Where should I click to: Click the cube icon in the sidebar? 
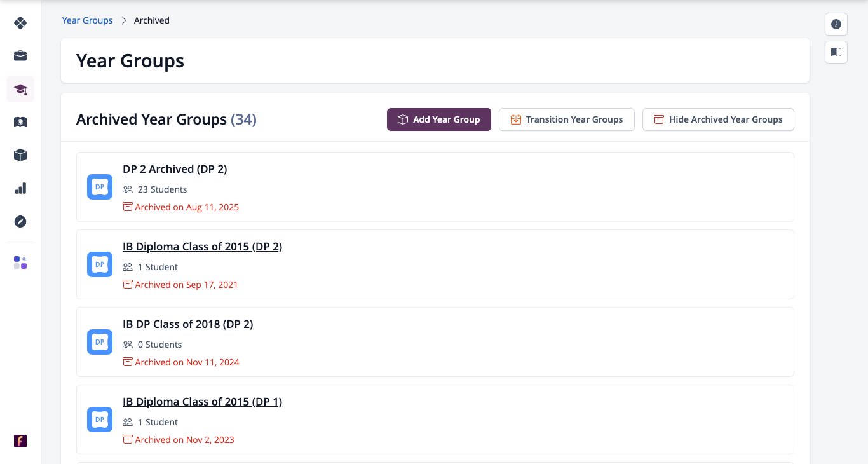[x=20, y=155]
